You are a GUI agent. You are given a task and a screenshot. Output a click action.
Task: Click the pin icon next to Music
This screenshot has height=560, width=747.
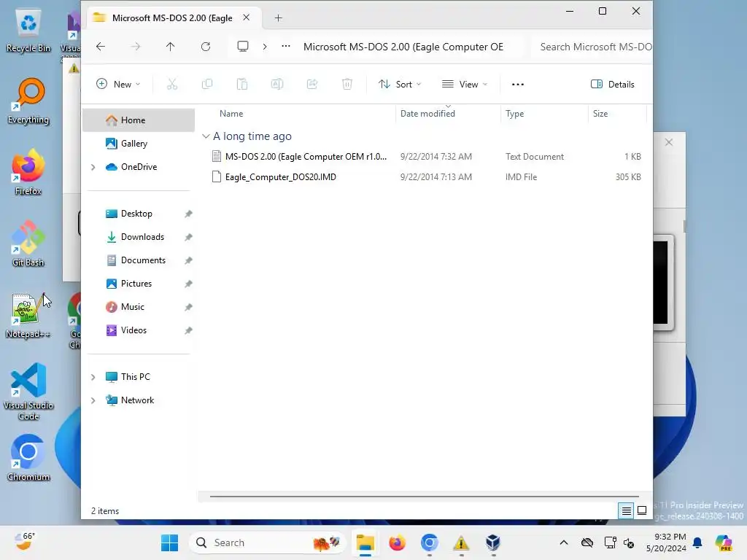point(188,307)
